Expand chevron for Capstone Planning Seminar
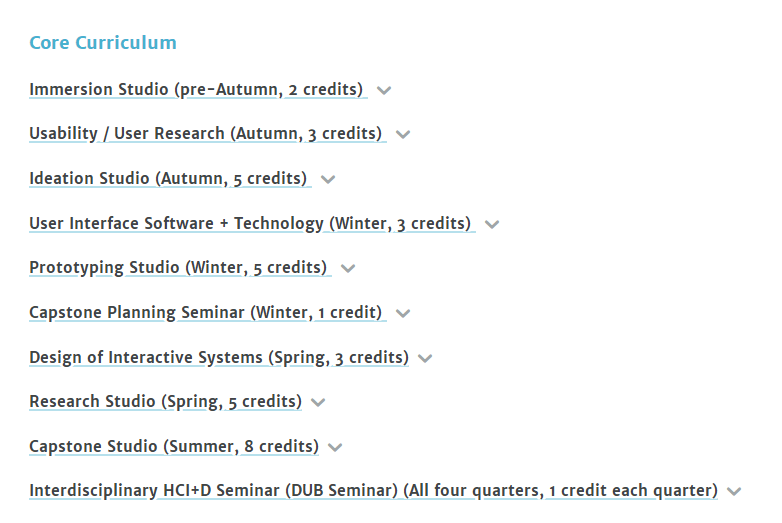 point(403,313)
